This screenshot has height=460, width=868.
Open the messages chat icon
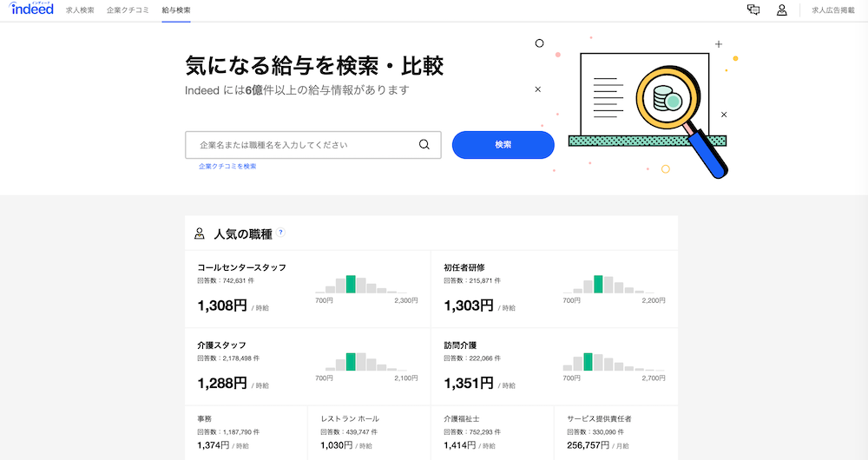pyautogui.click(x=753, y=10)
